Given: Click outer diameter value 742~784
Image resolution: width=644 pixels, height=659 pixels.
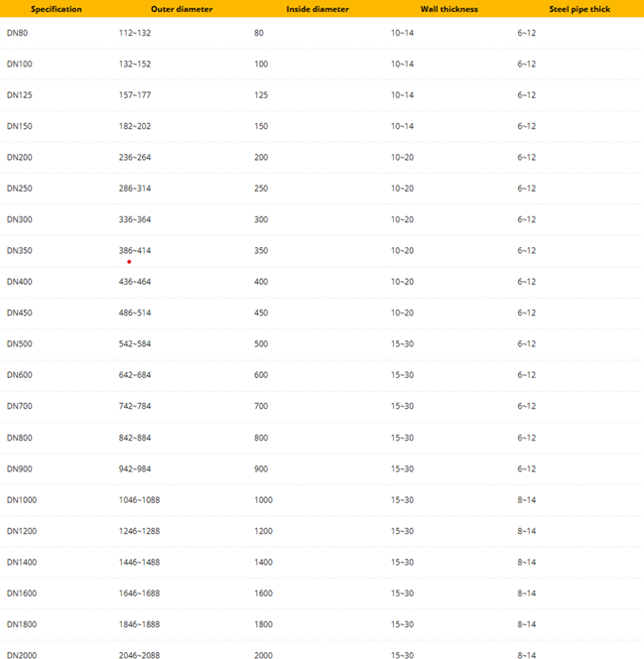Looking at the screenshot, I should coord(135,407).
